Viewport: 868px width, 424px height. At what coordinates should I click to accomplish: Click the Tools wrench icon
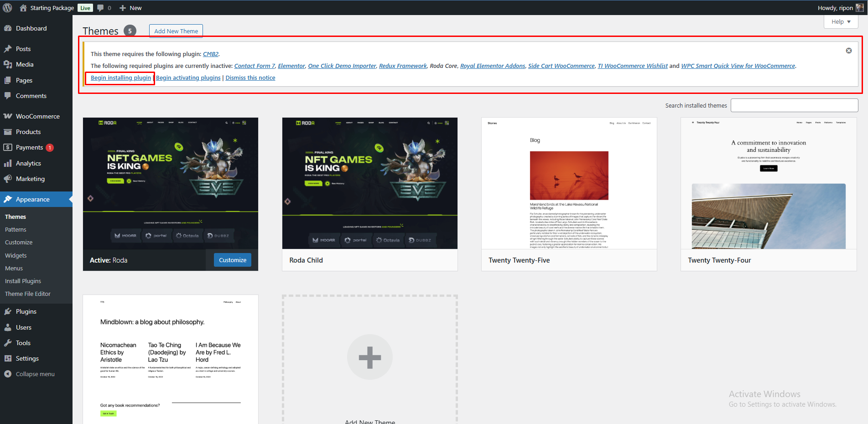8,343
